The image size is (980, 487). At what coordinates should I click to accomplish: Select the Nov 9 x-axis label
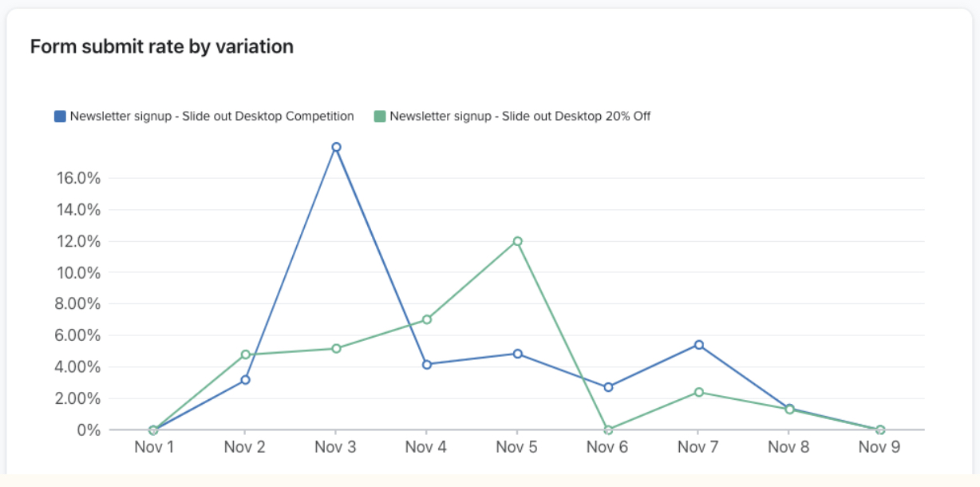(879, 447)
